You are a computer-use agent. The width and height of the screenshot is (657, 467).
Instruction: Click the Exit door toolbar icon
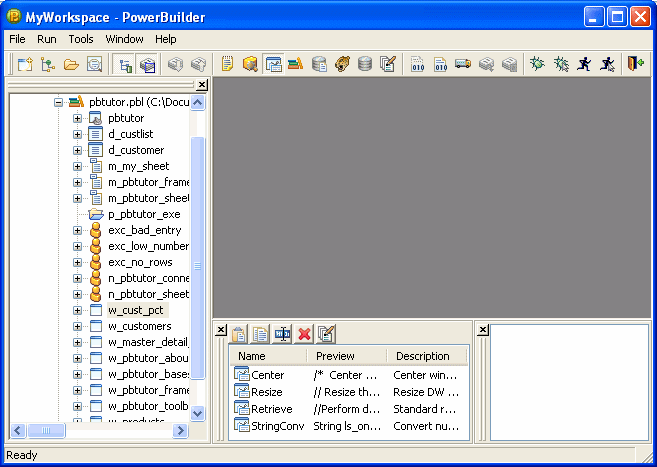636,64
